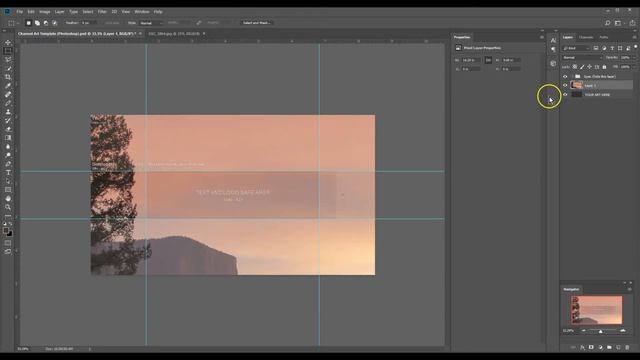Select the Move tool
This screenshot has height=360, width=640.
(8, 42)
